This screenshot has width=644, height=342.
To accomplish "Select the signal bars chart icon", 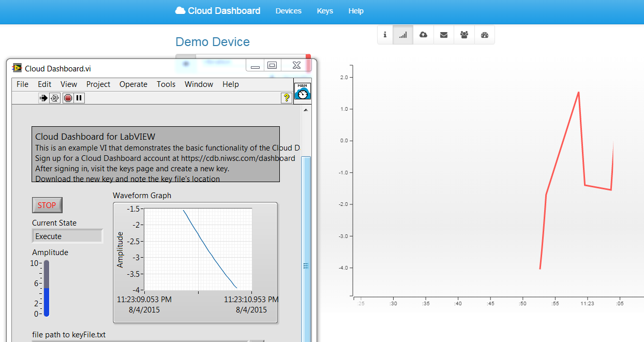I will (403, 35).
